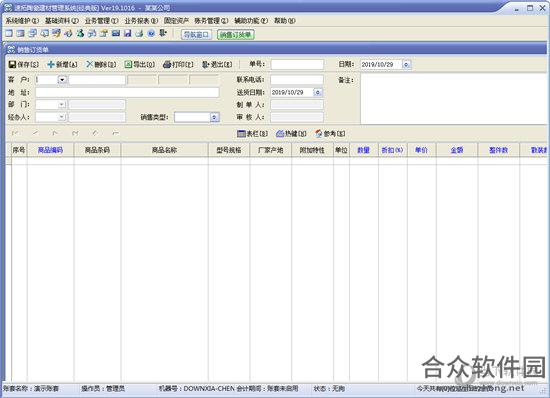
Task: Switch to the 导航窗口 tab button
Action: click(196, 34)
